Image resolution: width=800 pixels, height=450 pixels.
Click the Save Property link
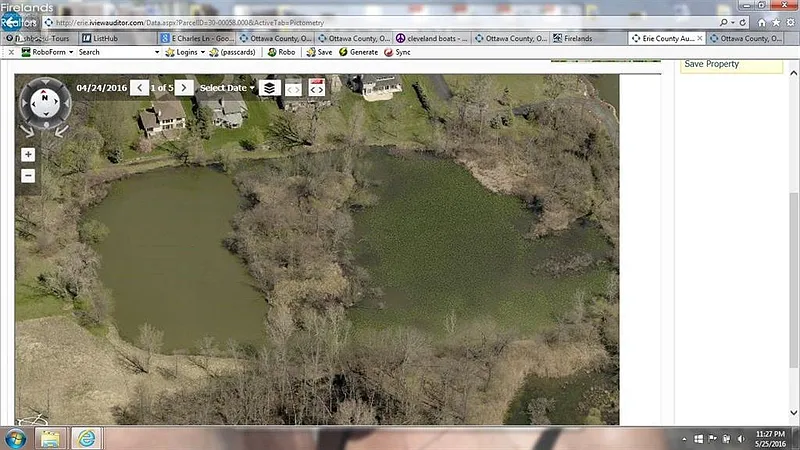pos(711,64)
